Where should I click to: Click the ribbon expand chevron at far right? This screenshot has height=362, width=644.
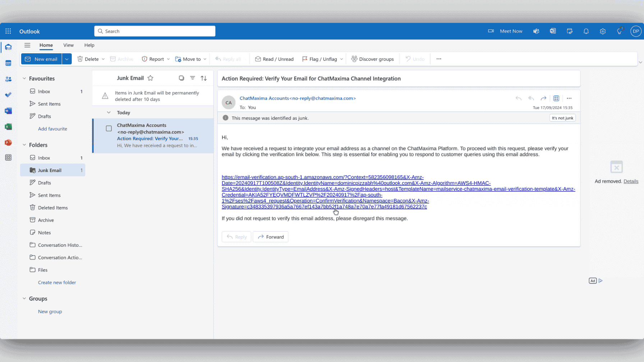click(x=640, y=62)
